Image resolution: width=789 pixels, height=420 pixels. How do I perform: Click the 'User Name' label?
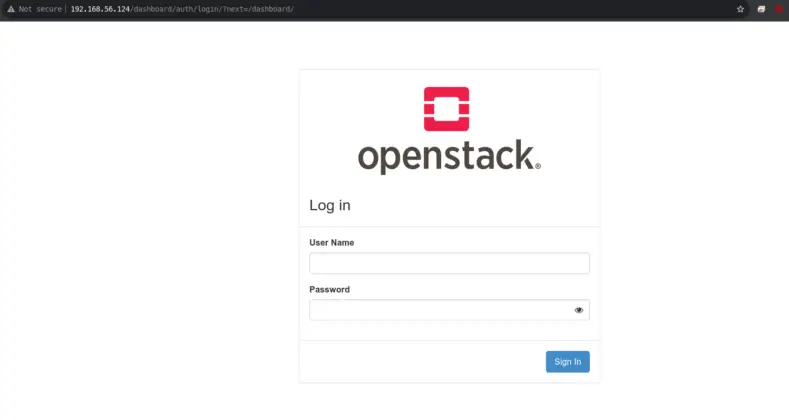[332, 242]
